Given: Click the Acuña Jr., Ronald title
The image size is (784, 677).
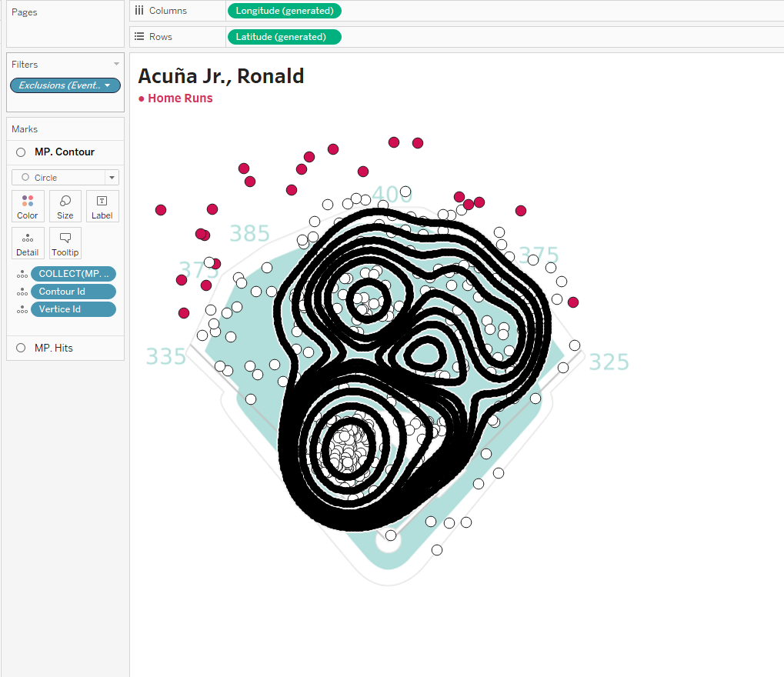Looking at the screenshot, I should (x=221, y=76).
